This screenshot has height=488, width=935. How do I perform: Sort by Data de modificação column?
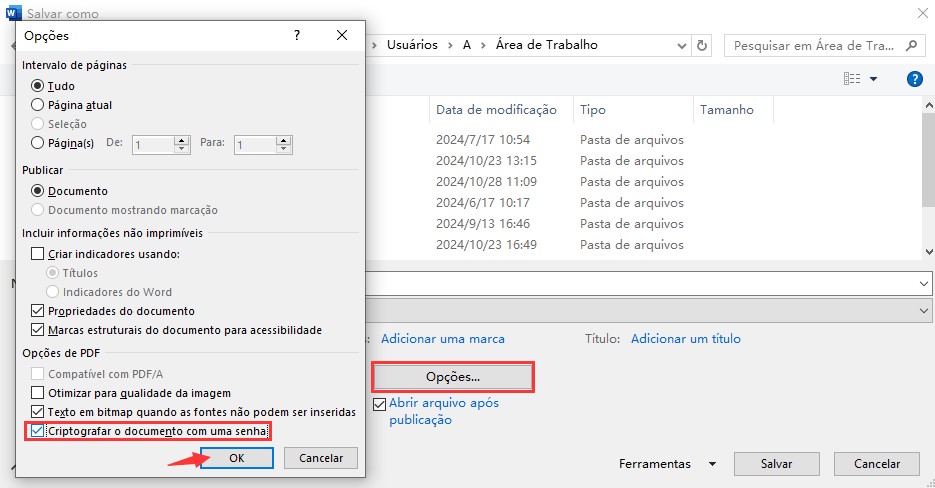coord(496,110)
